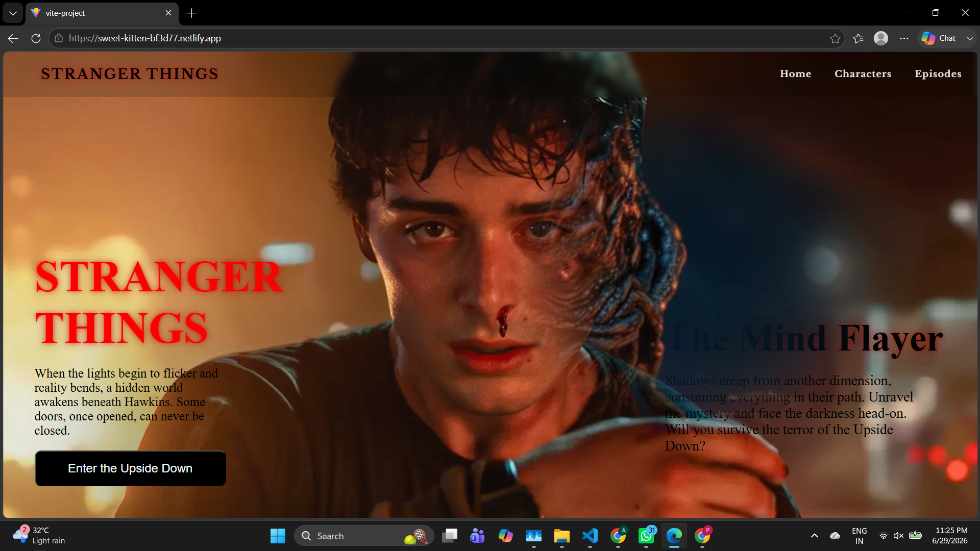Image resolution: width=980 pixels, height=551 pixels.
Task: Switch the ENG IN input language
Action: tap(860, 536)
